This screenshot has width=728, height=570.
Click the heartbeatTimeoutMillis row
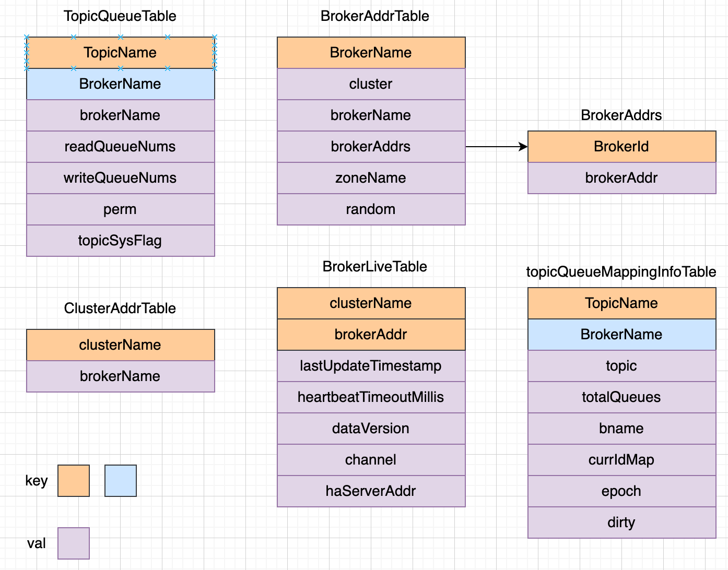pyautogui.click(x=371, y=397)
